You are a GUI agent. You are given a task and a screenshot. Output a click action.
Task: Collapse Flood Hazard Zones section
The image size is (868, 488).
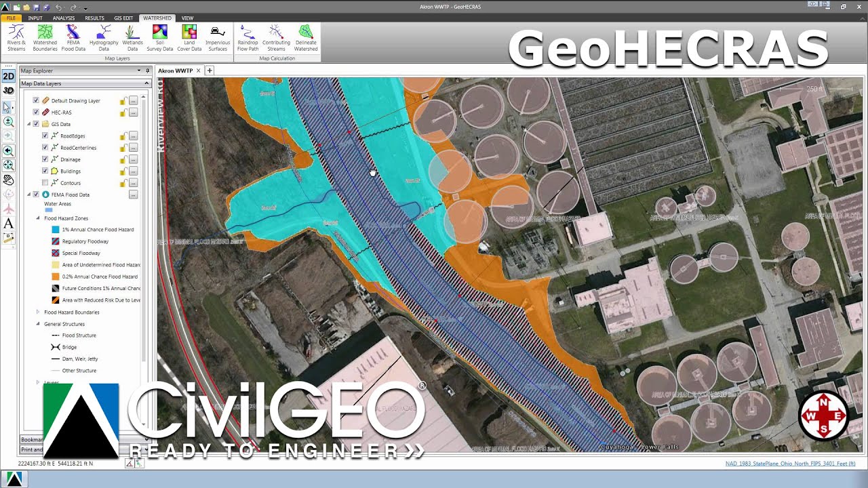point(38,218)
